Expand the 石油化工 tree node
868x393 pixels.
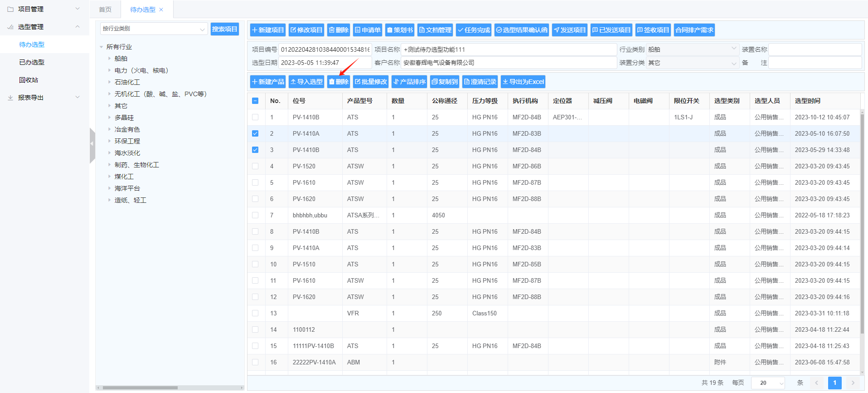pos(109,82)
